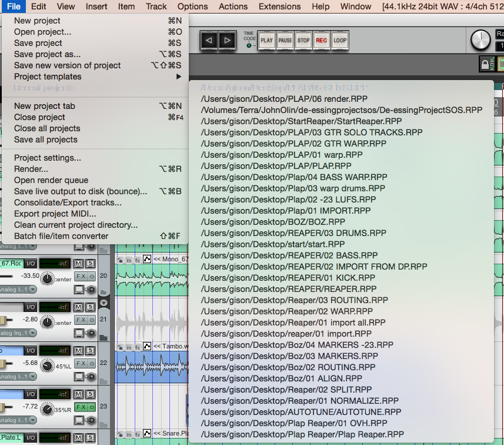Click the STOP transport button

click(303, 41)
